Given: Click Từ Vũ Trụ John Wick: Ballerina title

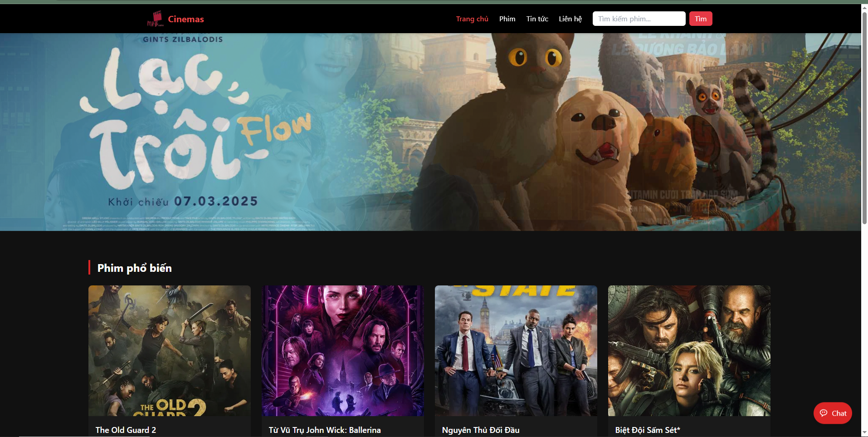Looking at the screenshot, I should click(x=325, y=430).
